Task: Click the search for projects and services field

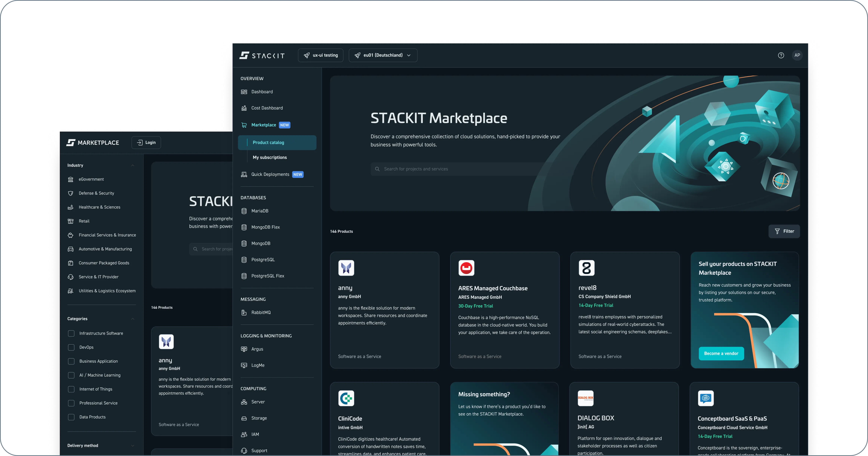Action: (x=455, y=169)
